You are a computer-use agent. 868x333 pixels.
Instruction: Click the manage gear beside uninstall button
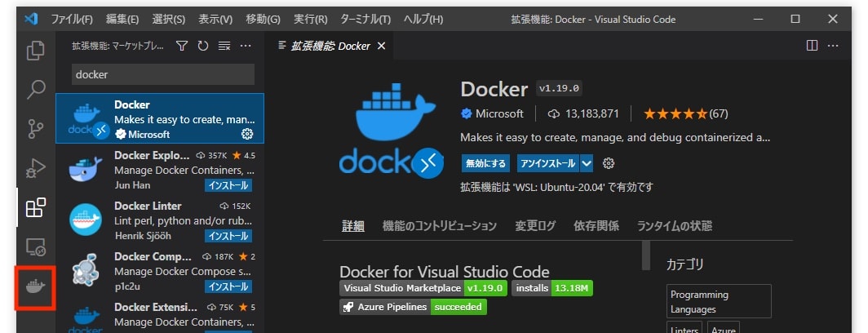pyautogui.click(x=609, y=163)
